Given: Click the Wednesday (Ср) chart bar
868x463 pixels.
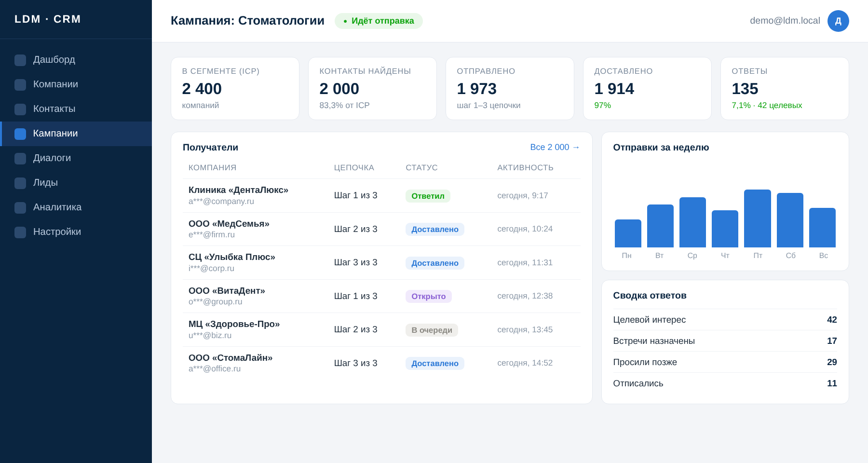Looking at the screenshot, I should (x=692, y=222).
